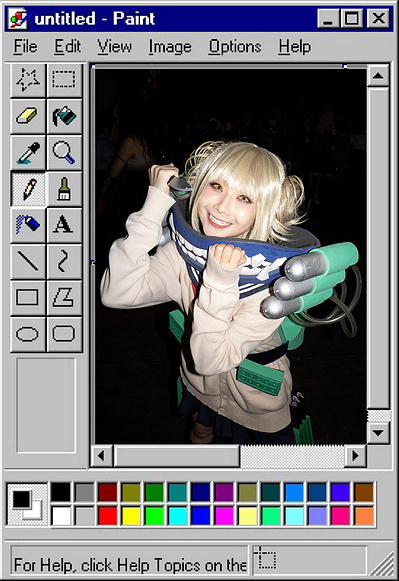Pick the bright red color swatch

107,516
